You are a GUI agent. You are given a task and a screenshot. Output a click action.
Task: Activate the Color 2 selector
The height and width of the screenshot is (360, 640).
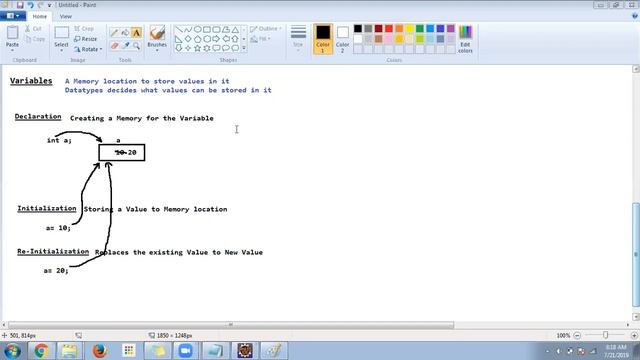[x=343, y=39]
